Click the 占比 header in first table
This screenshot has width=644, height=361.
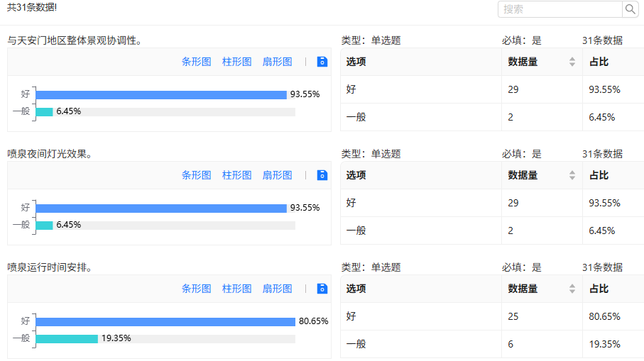point(599,62)
